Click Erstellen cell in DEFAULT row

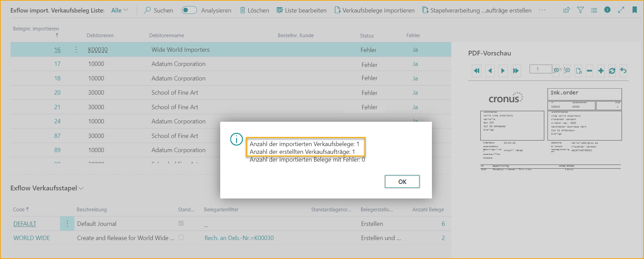(372, 224)
